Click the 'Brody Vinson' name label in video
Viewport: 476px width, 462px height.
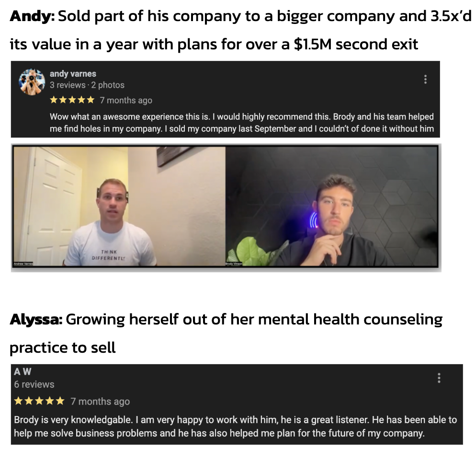[x=234, y=264]
